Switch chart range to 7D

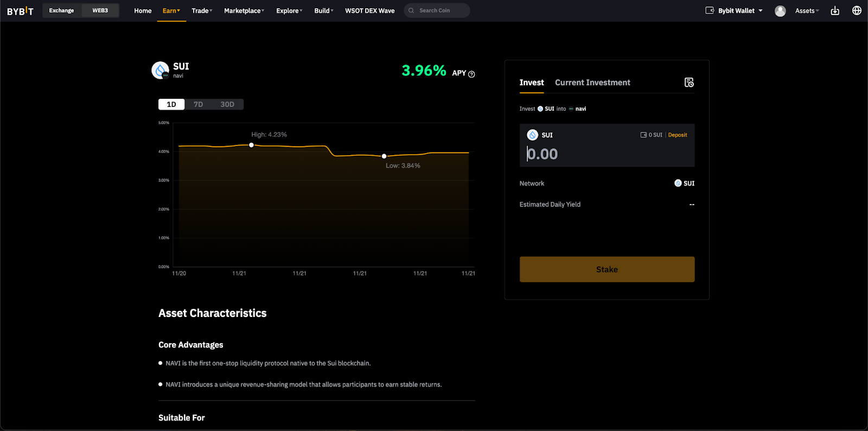199,104
